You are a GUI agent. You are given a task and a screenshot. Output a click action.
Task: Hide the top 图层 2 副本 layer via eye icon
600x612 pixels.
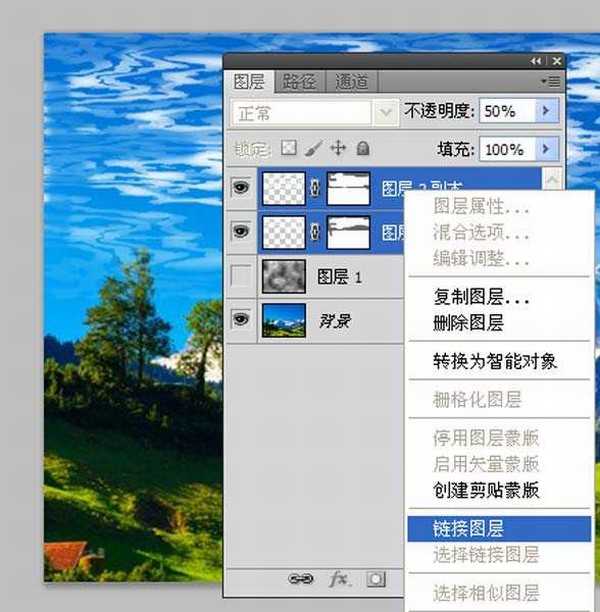point(241,188)
